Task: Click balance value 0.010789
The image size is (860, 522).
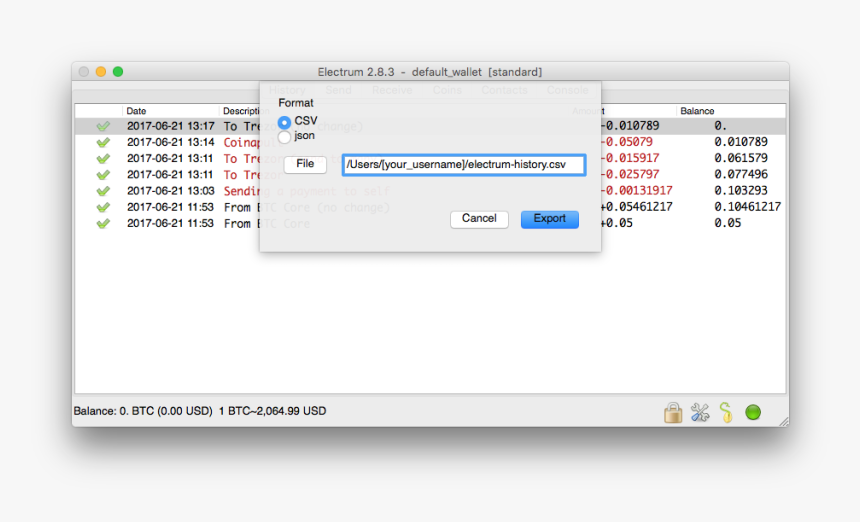Action: 741,142
